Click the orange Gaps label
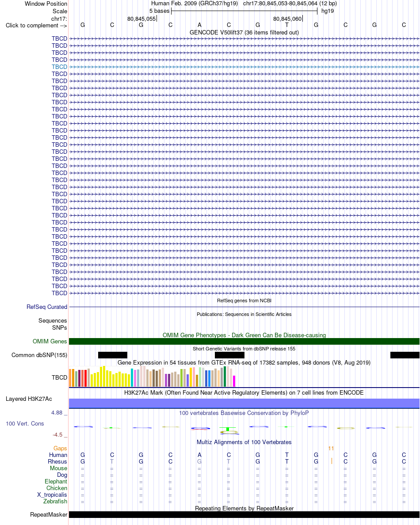 coord(60,448)
